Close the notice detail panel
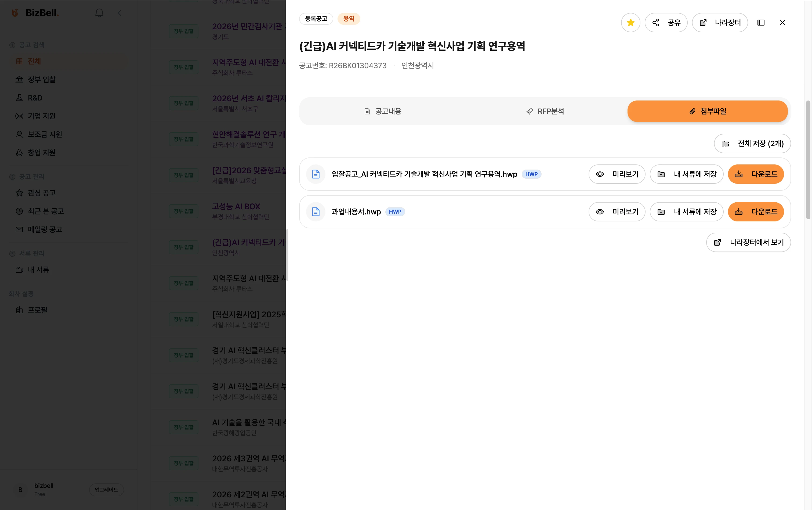Image resolution: width=812 pixels, height=510 pixels. [x=782, y=23]
